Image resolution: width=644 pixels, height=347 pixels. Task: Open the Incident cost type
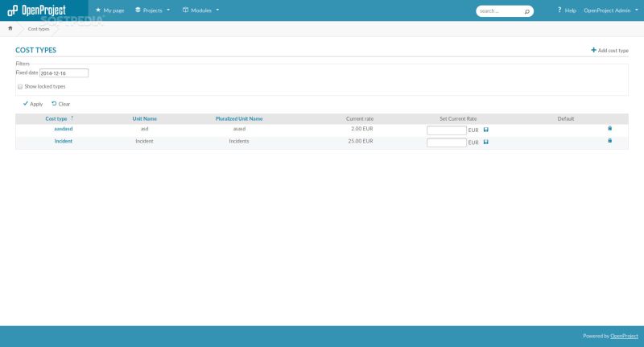(64, 141)
